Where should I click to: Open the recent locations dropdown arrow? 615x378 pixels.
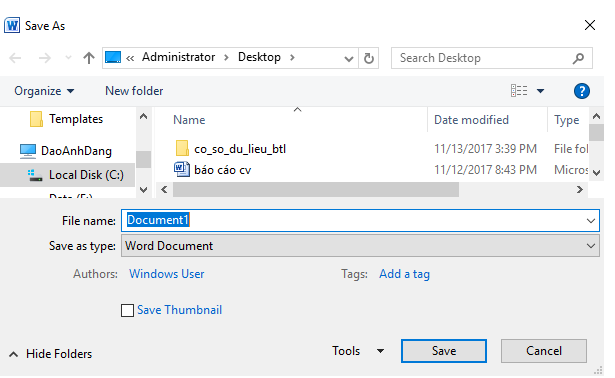tap(68, 58)
